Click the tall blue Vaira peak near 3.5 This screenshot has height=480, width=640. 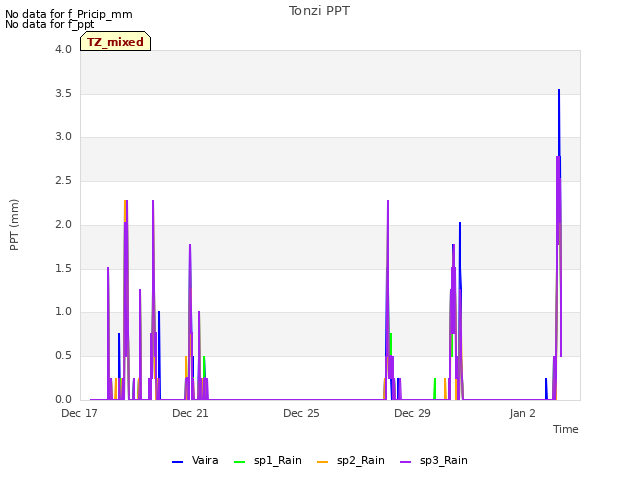pos(559,122)
